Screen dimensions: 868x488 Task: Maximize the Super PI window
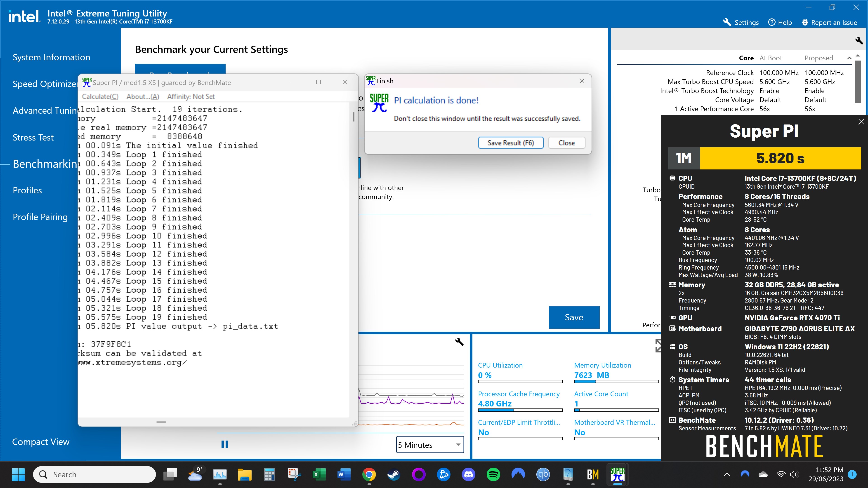pos(318,82)
